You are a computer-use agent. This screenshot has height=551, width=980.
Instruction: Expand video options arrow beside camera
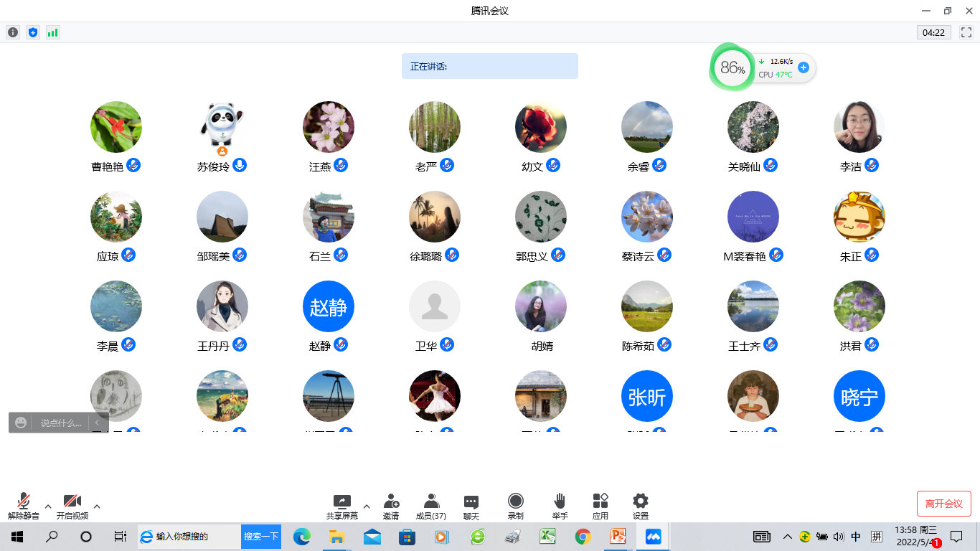coord(97,507)
